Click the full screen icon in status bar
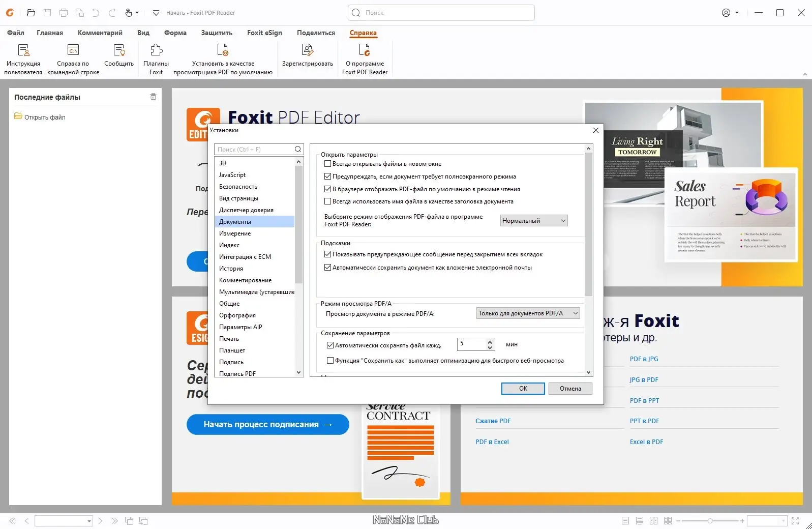This screenshot has height=529, width=812. click(x=795, y=521)
